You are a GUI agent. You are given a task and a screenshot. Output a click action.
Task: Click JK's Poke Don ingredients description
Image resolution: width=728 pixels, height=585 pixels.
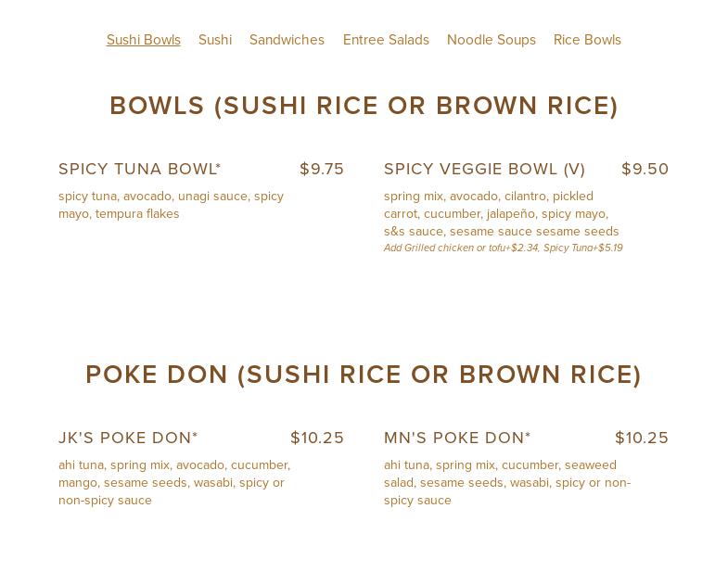(x=174, y=482)
